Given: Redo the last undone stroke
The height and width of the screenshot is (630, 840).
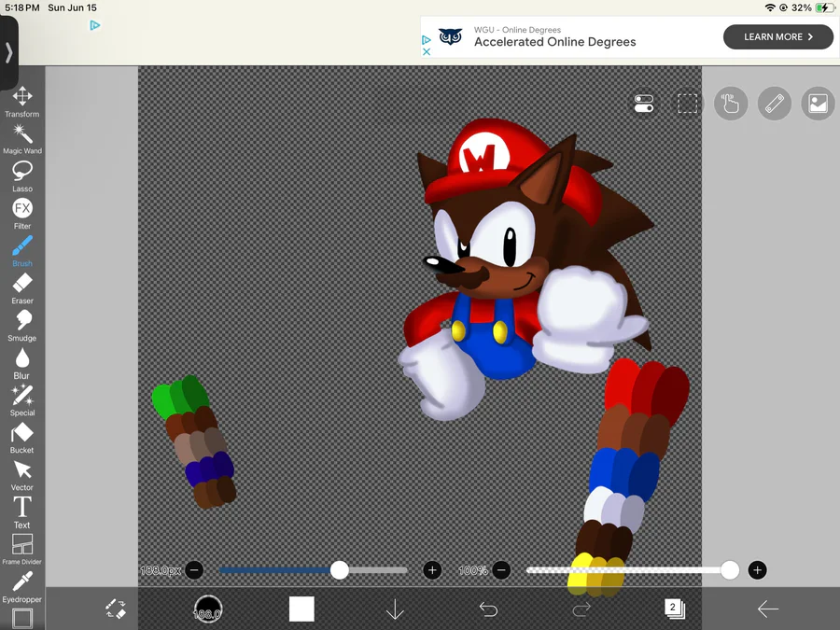Looking at the screenshot, I should (581, 609).
